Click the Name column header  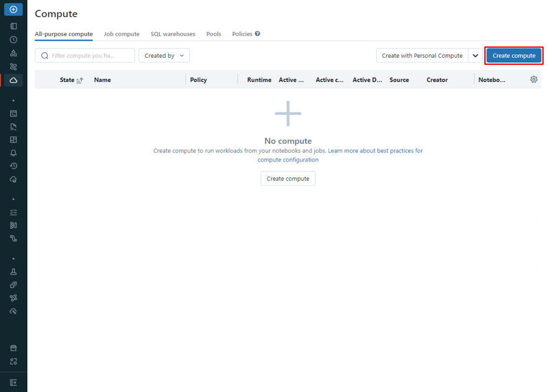point(103,80)
